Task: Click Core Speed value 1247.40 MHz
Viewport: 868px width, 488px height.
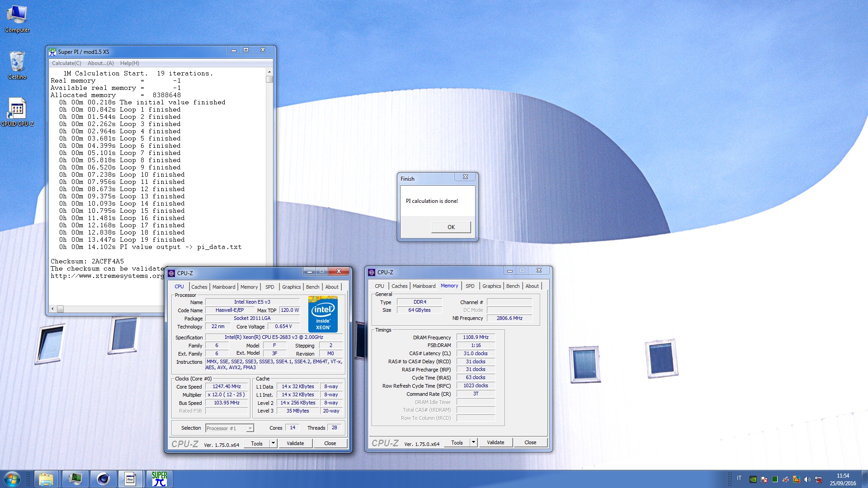Action: click(227, 386)
